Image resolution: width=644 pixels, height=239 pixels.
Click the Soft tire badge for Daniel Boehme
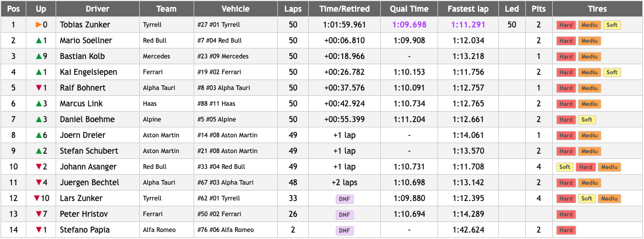coord(587,120)
